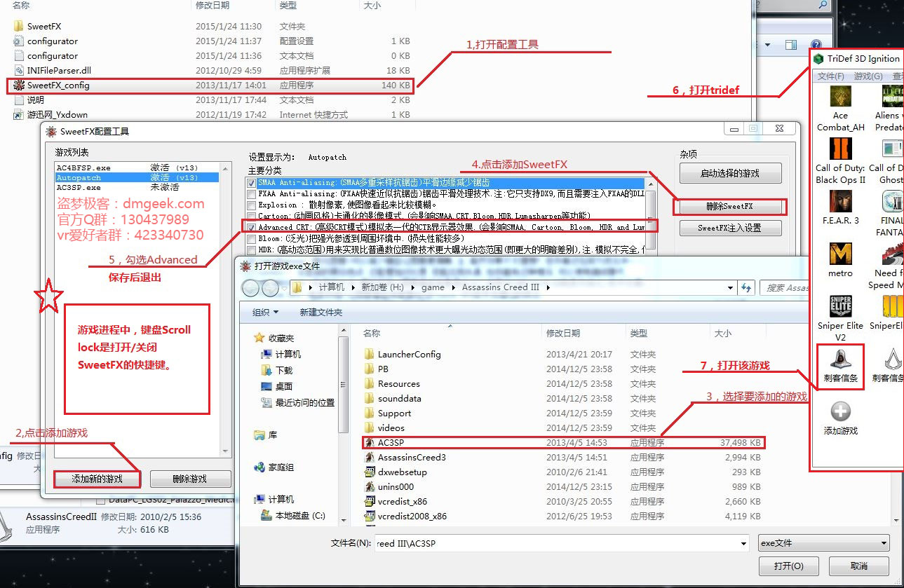This screenshot has width=904, height=588.
Task: Click 新建文件夹 in the file dialog toolbar
Action: pyautogui.click(x=321, y=312)
